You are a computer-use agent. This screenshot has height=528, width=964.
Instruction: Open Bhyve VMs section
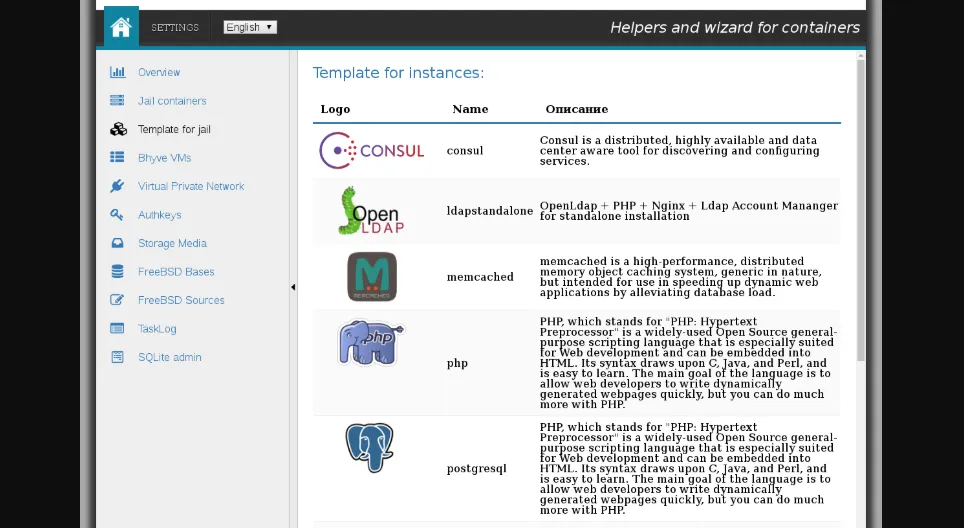(164, 158)
